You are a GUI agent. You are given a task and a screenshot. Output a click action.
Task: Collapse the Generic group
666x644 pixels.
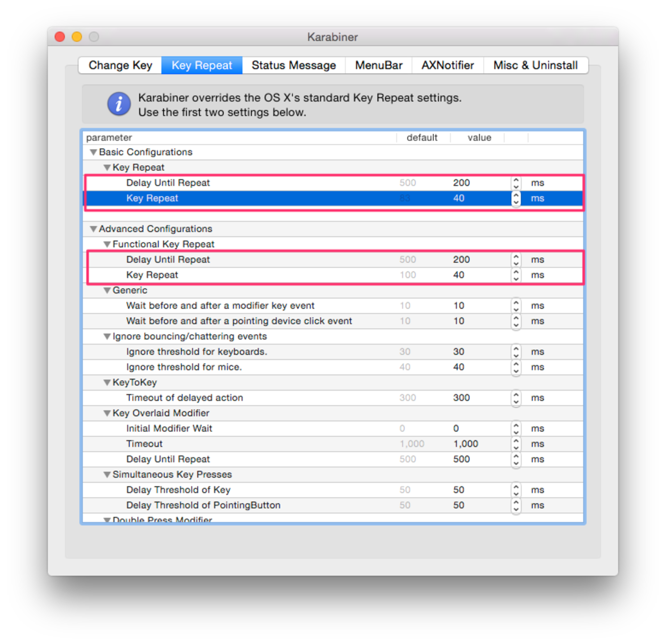(x=107, y=290)
